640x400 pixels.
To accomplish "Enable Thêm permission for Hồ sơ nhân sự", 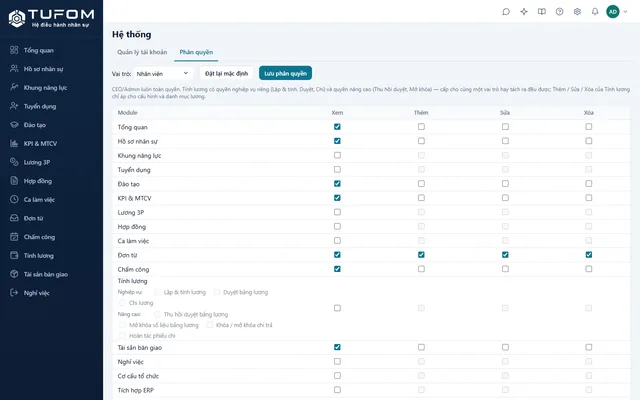I will [x=421, y=141].
